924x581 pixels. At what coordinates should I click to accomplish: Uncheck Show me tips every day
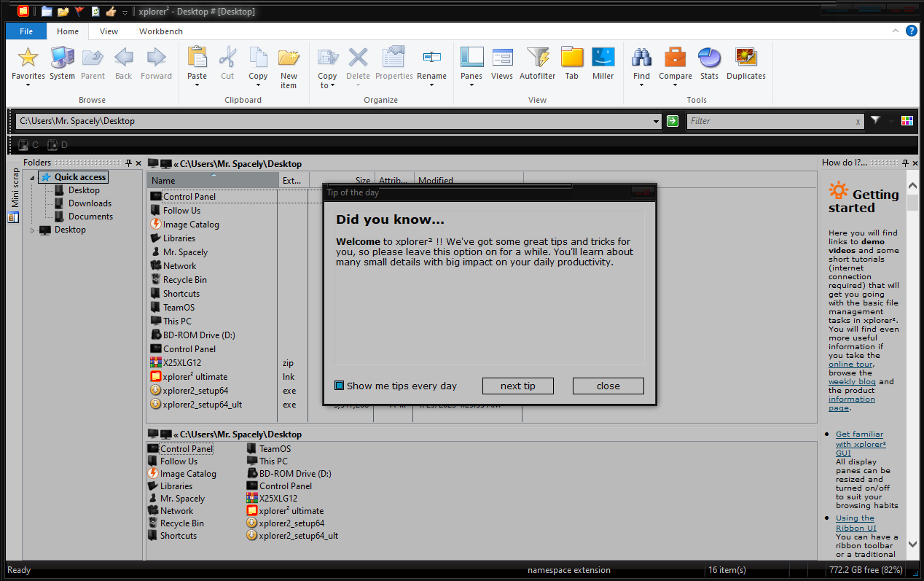point(339,386)
